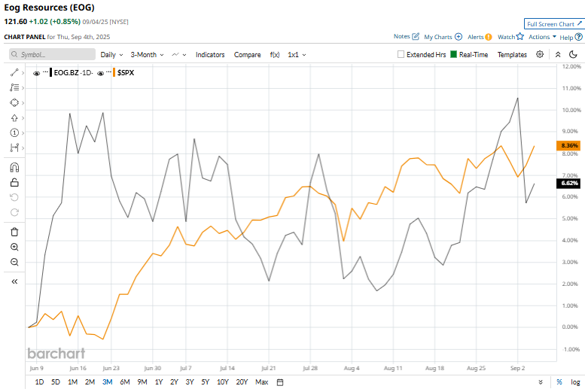Screen dimensions: 585x392
Task: Expand the bottom double chevron down
Action: click(541, 382)
